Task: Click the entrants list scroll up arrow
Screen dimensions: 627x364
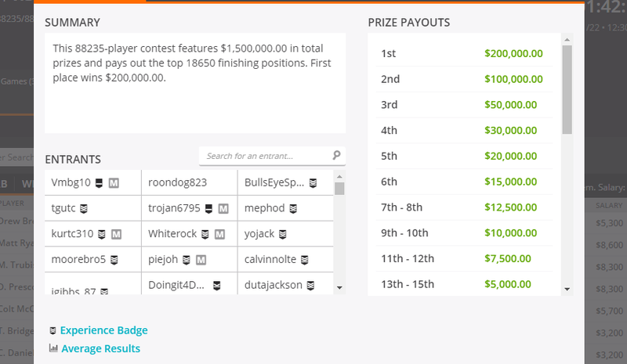Action: [x=339, y=177]
